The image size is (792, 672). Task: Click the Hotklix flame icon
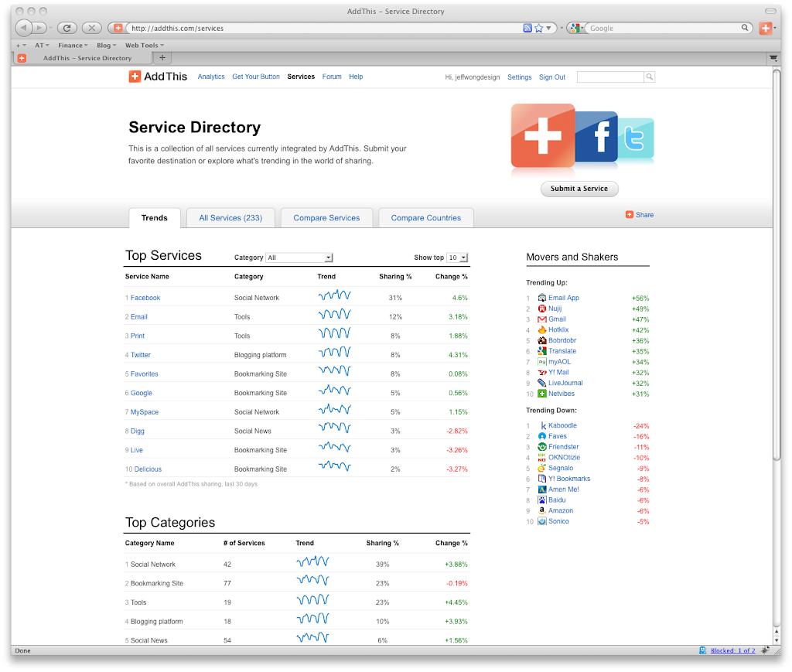[x=542, y=329]
